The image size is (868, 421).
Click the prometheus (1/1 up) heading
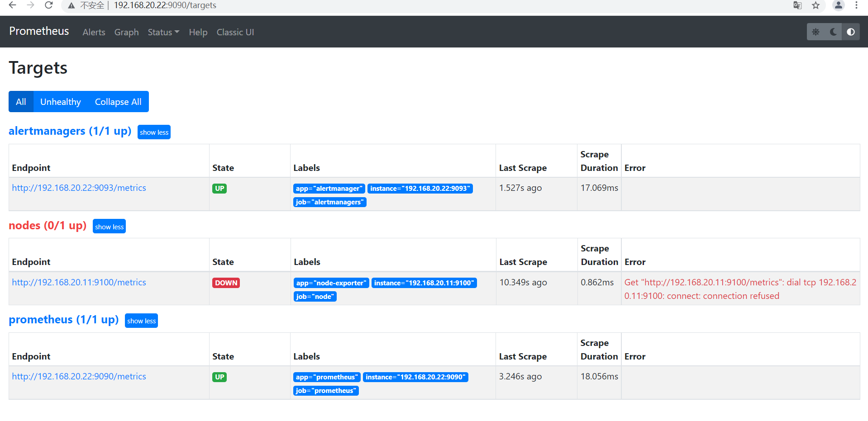coord(64,320)
